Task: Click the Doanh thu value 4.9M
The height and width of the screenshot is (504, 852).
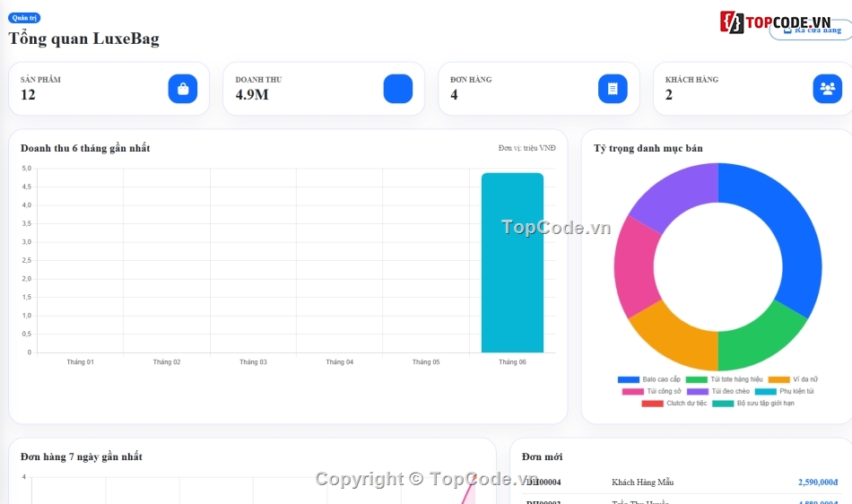Action: pyautogui.click(x=252, y=94)
